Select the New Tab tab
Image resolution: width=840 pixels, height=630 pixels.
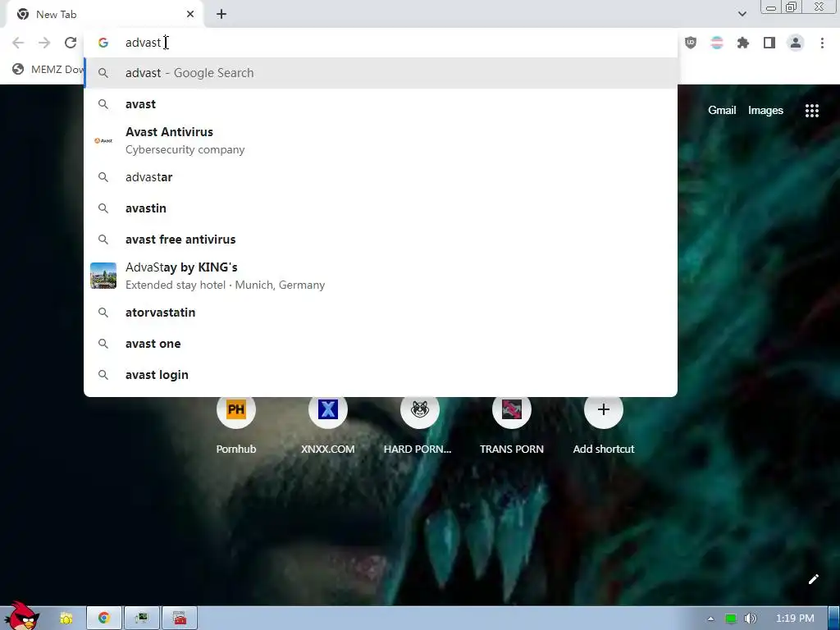click(104, 15)
